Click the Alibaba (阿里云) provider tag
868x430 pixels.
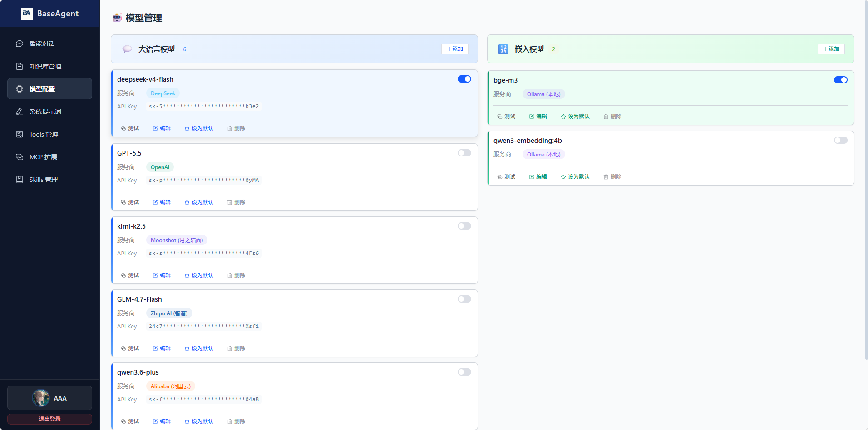[x=171, y=386]
